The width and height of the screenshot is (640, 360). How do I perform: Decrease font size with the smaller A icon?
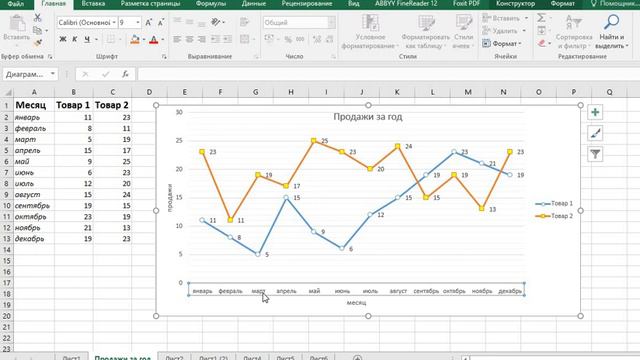pos(161,22)
